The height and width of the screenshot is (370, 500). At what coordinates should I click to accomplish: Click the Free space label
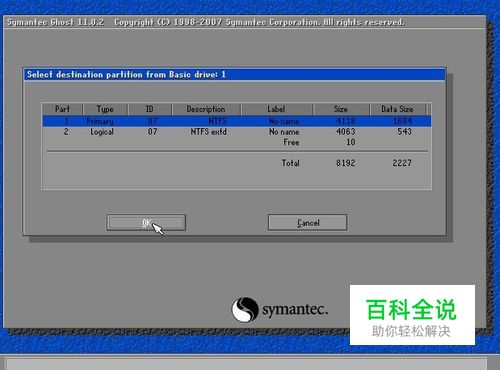click(x=291, y=142)
